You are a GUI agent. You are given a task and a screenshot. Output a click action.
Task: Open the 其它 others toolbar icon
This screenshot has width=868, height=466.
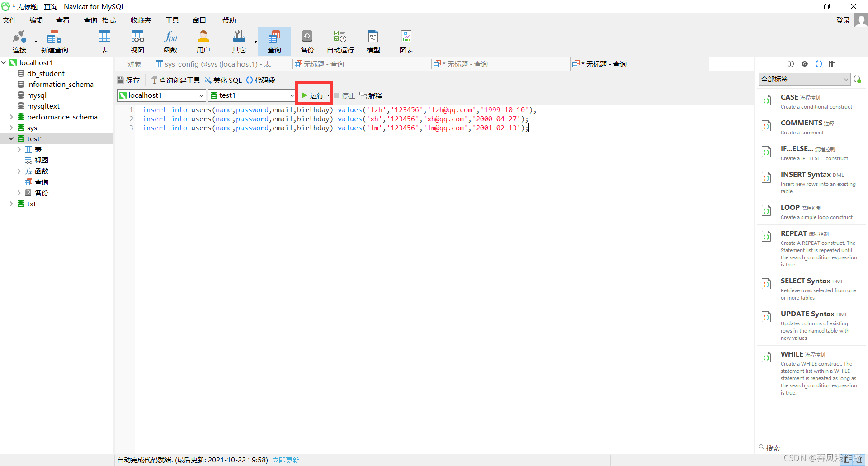coord(239,42)
